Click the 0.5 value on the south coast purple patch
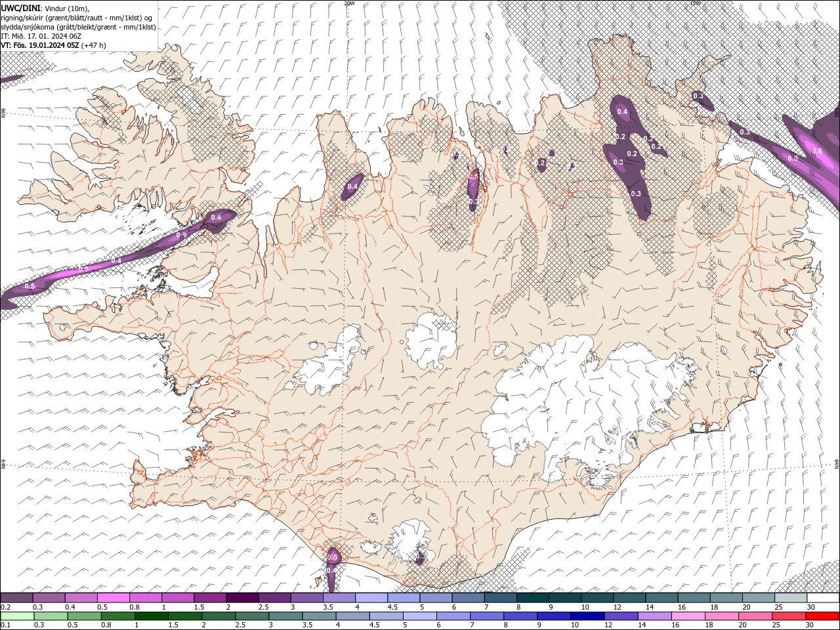Image resolution: width=840 pixels, height=630 pixels. [x=332, y=557]
